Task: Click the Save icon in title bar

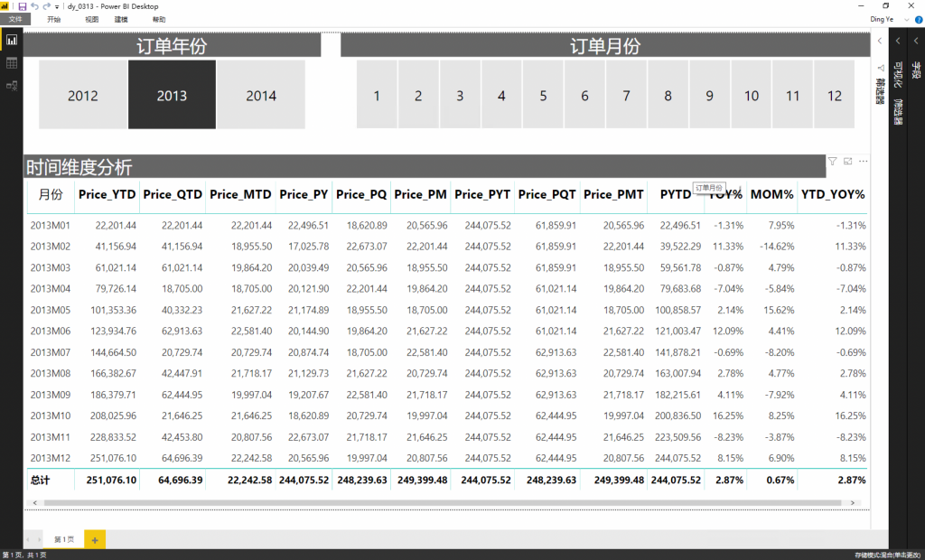Action: pos(22,6)
